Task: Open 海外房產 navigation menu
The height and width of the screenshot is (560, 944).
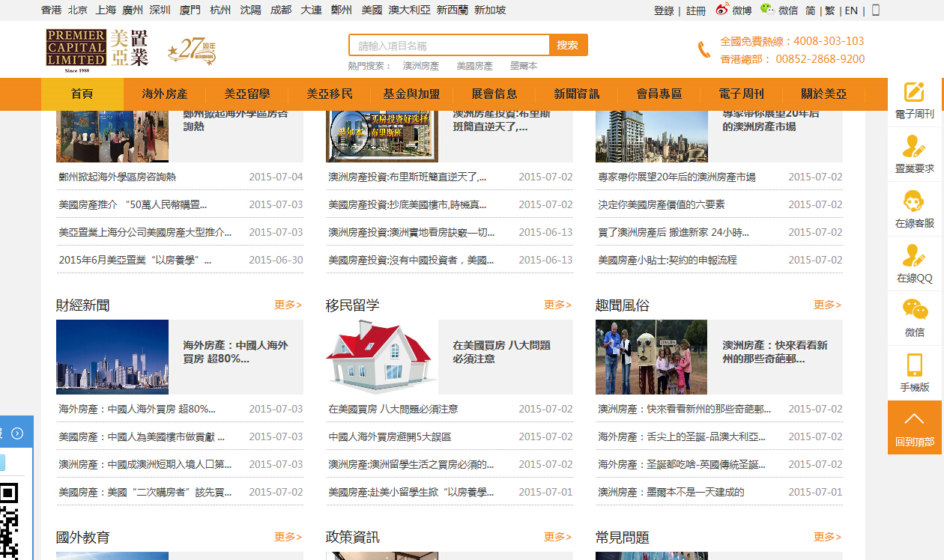Action: 165,94
